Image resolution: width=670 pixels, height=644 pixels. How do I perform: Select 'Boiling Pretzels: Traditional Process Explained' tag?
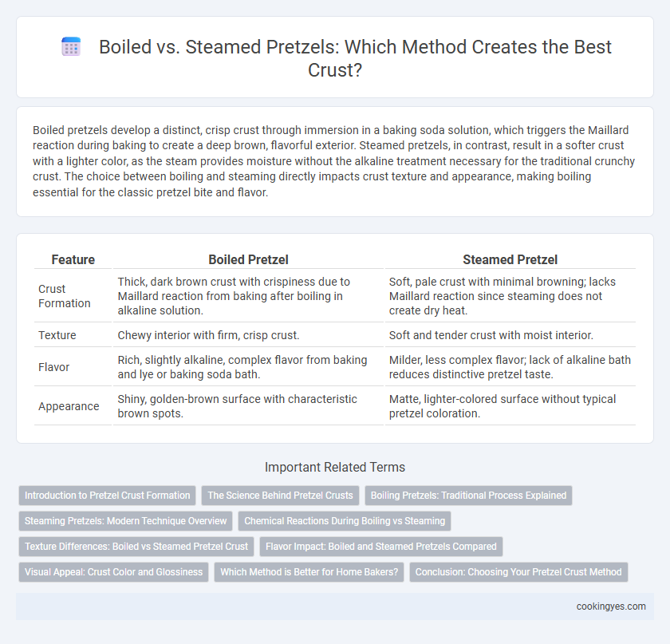(x=468, y=496)
